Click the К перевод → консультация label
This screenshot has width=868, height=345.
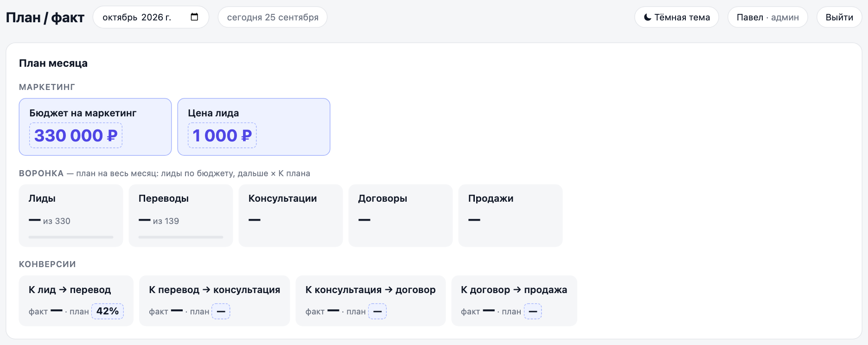point(215,290)
